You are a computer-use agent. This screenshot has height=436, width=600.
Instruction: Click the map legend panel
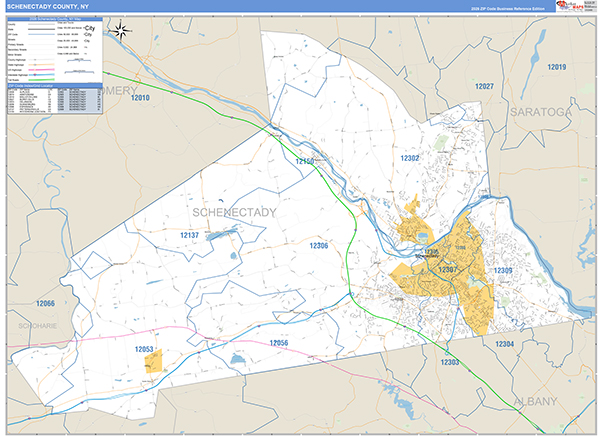55,50
